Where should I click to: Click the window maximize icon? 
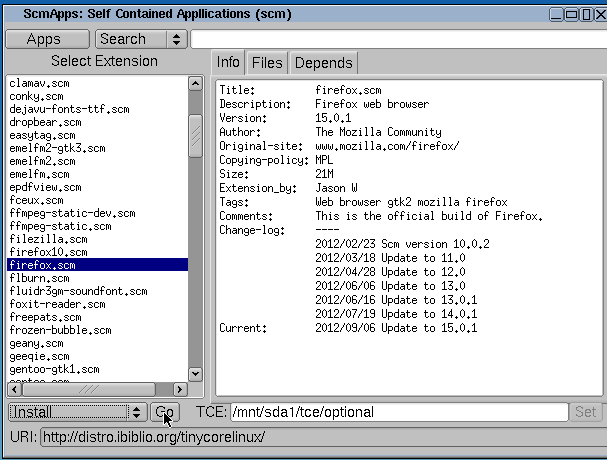click(571, 15)
